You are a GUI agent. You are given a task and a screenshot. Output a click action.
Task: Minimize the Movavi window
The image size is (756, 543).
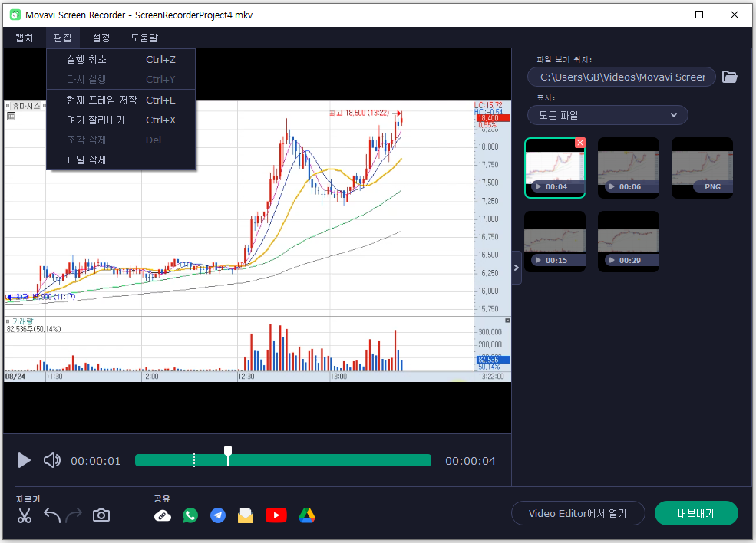665,15
